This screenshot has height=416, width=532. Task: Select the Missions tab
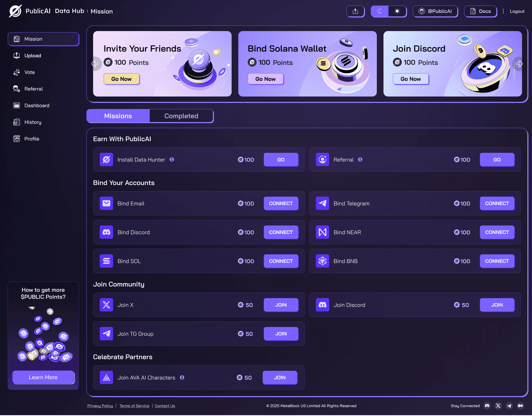click(118, 116)
